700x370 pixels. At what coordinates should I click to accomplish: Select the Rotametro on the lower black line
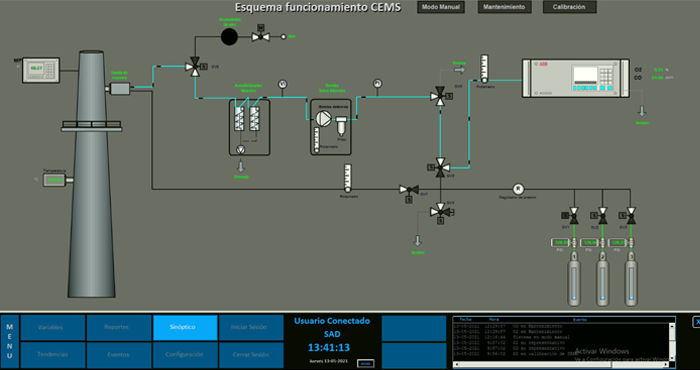tap(348, 179)
